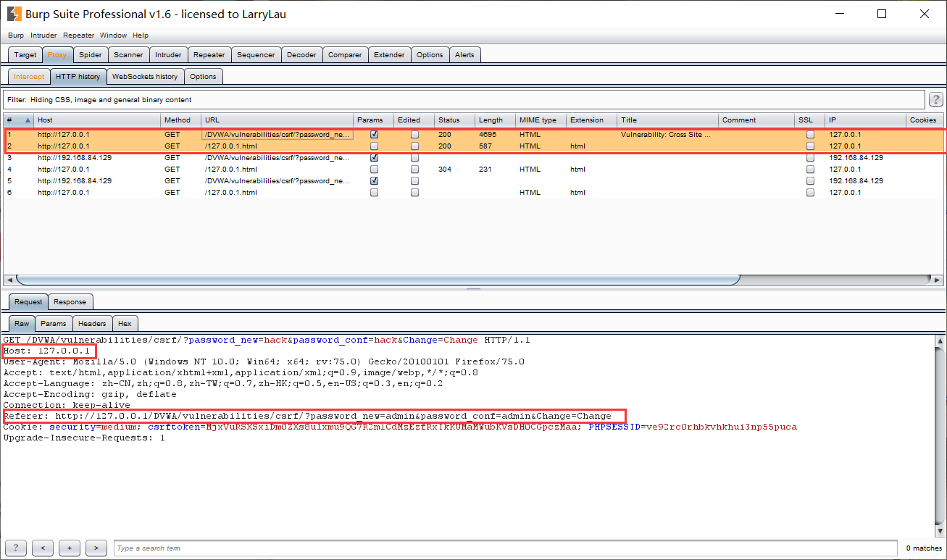Click scrollbar right arrow under the table
This screenshot has height=560, width=947.
[x=938, y=280]
